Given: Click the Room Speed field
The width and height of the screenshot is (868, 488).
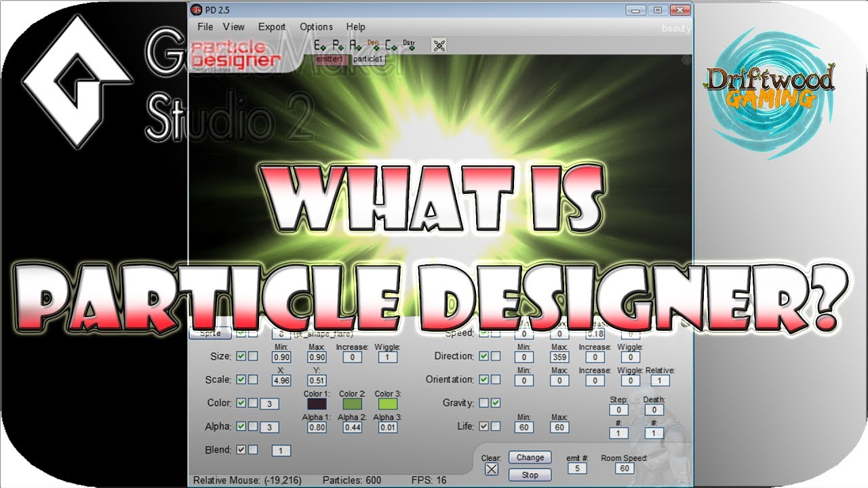Looking at the screenshot, I should (x=624, y=468).
